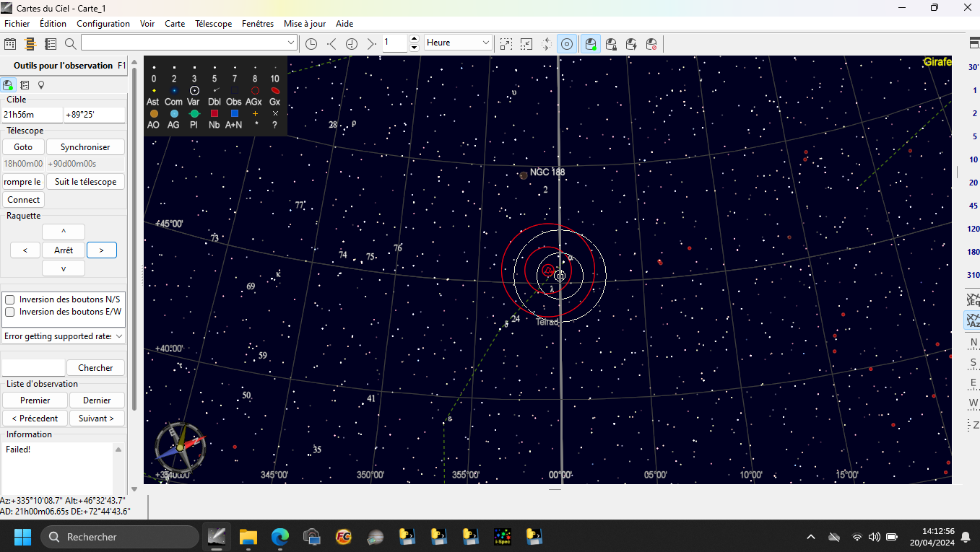Click the rotate chart icon
Image resolution: width=980 pixels, height=552 pixels.
coord(547,43)
